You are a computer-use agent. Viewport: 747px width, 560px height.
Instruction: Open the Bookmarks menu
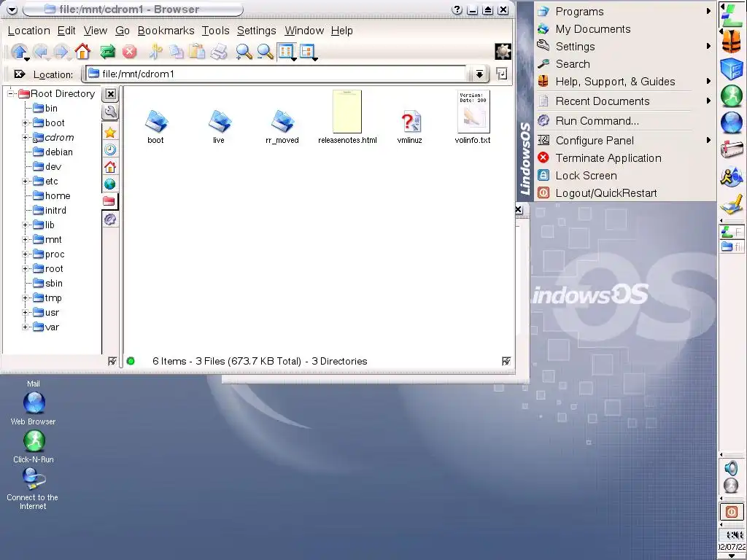[x=166, y=31]
